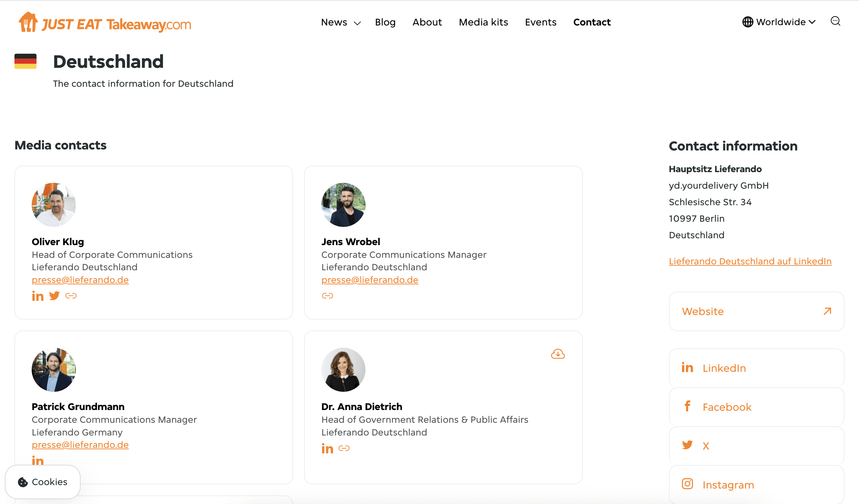Click the globe icon beside Worldwide
This screenshot has height=504, width=859.
[x=747, y=22]
